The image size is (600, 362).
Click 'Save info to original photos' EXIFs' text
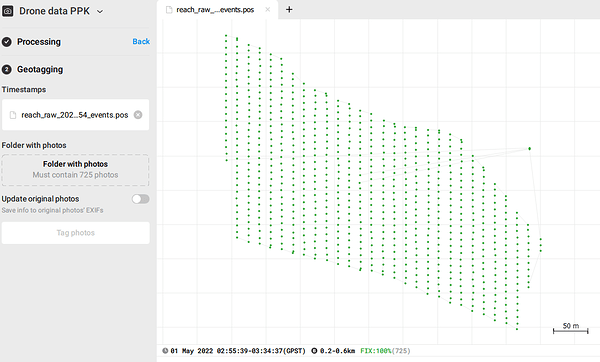coord(52,210)
